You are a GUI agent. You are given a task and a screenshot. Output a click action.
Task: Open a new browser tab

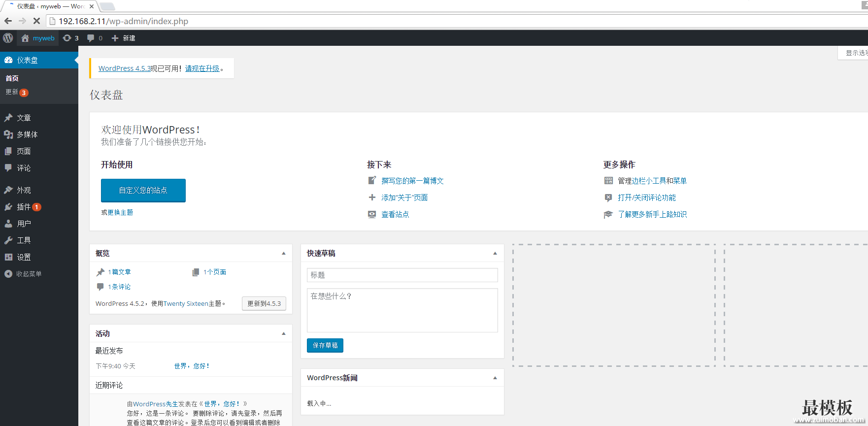(107, 6)
